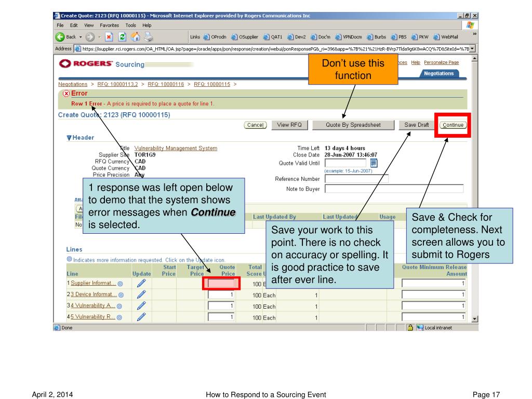Click into the Reference Number field
Image resolution: width=532 pixels, height=399 pixels.
[356, 179]
